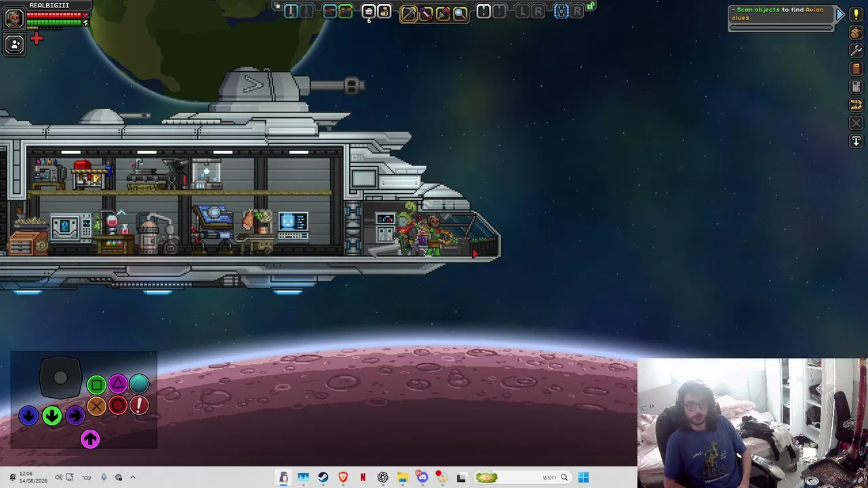Toggle the microphone tray icon
The image size is (868, 488).
pos(104,477)
